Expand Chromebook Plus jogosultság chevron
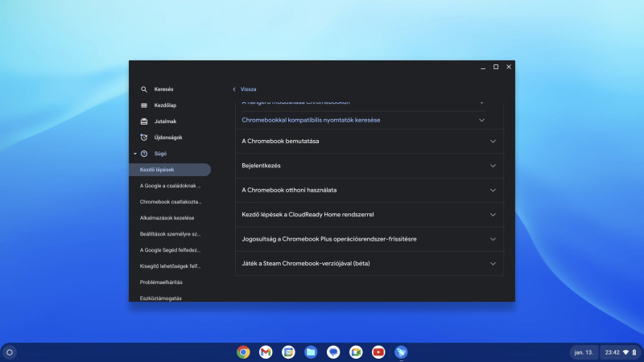 pos(493,239)
